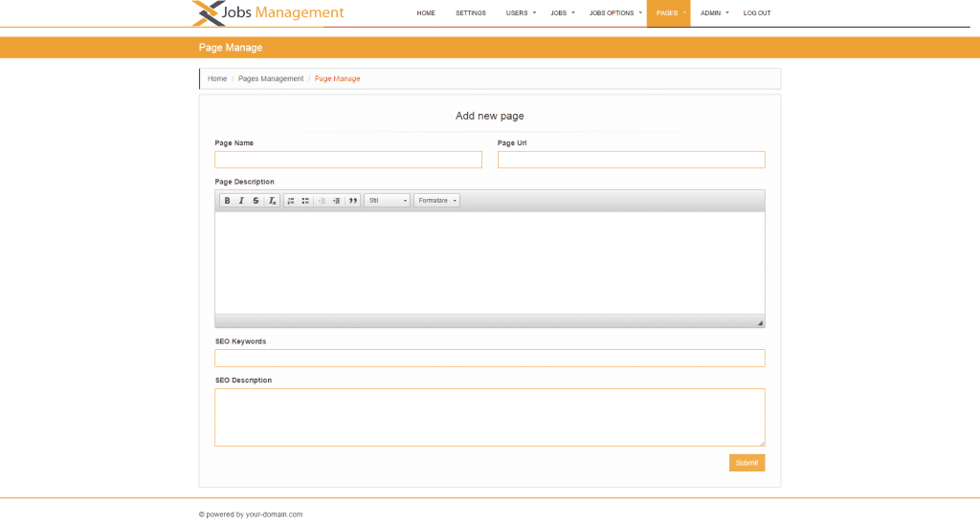Insert a bulleted list

coord(305,201)
